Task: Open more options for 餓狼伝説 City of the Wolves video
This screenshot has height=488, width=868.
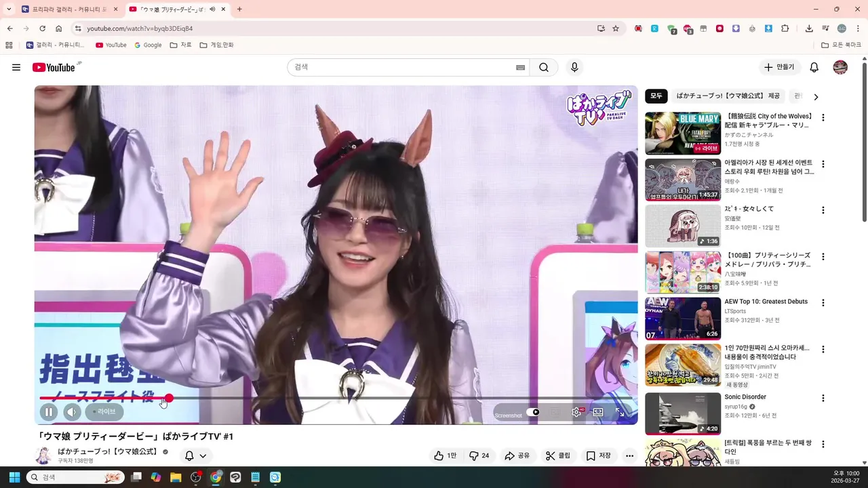Action: (823, 118)
